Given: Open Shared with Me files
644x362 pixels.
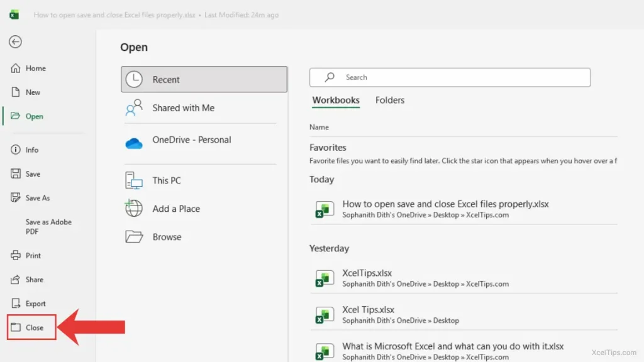Looking at the screenshot, I should point(184,107).
